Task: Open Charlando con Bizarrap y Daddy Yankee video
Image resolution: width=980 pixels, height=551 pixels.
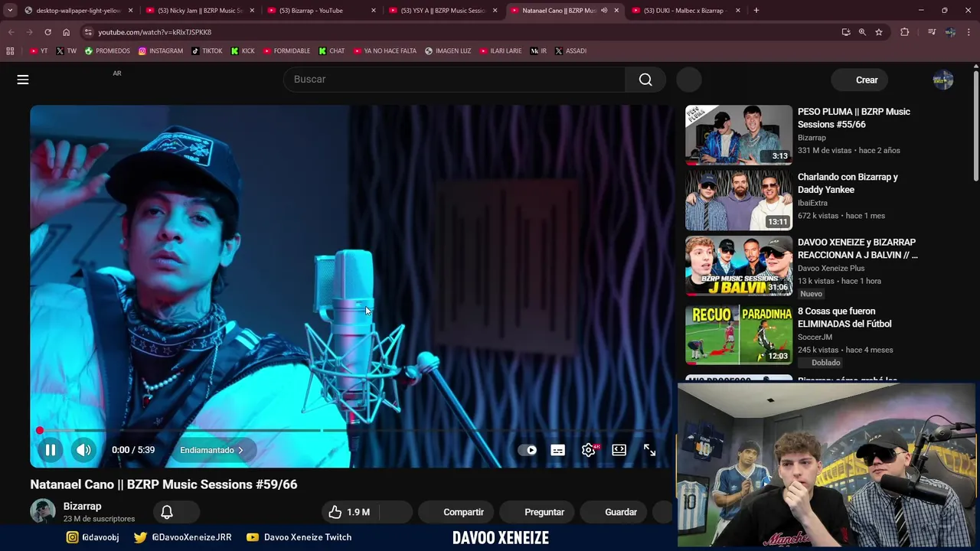Action: pos(848,183)
